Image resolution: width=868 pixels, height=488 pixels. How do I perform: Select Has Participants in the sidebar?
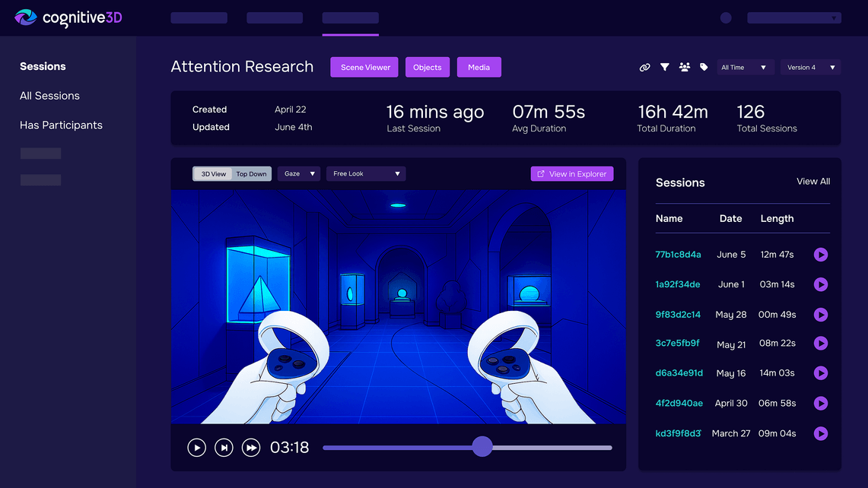click(x=61, y=125)
